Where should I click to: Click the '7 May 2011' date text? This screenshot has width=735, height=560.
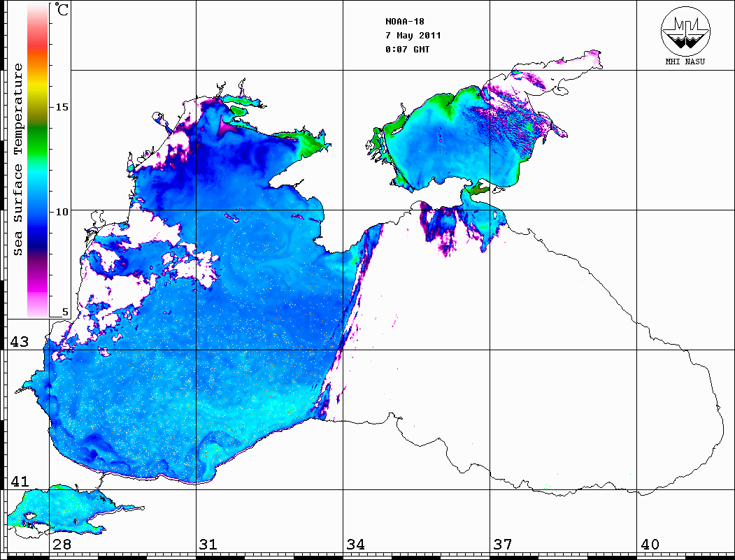(x=413, y=36)
